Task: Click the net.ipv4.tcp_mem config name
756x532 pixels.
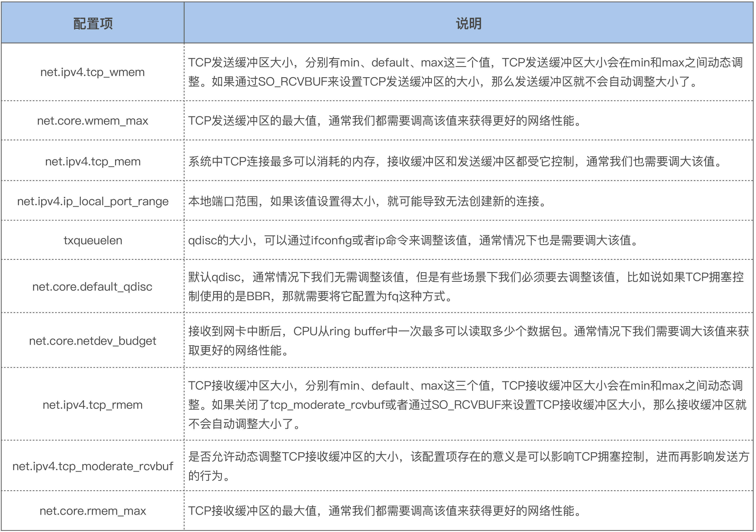Action: (93, 162)
